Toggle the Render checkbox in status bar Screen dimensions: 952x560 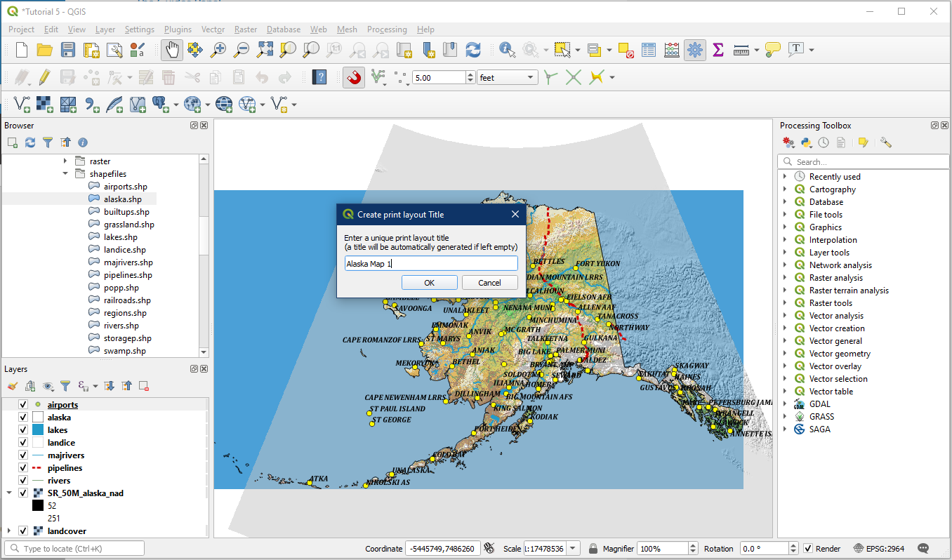coord(808,548)
